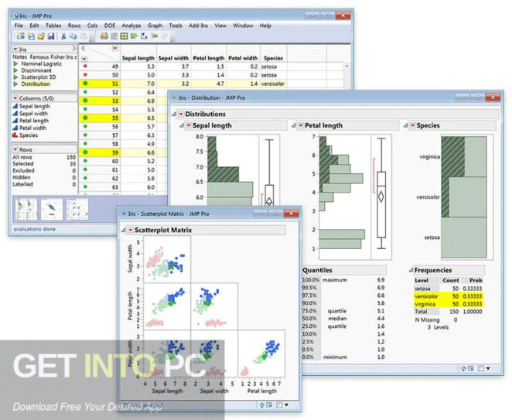The image size is (512, 420).
Task: Open the Analyze menu
Action: coord(131,26)
